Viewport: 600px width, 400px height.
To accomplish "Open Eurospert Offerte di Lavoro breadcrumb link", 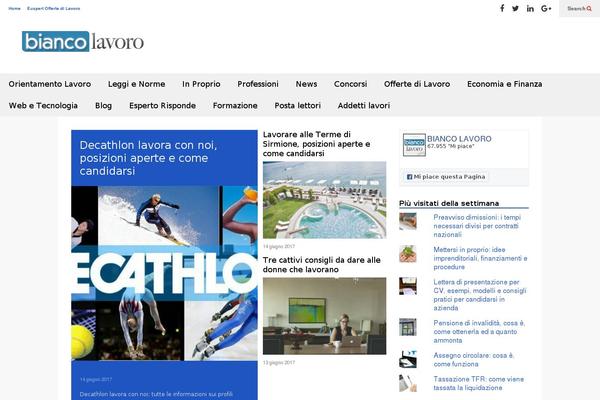I will (x=54, y=8).
